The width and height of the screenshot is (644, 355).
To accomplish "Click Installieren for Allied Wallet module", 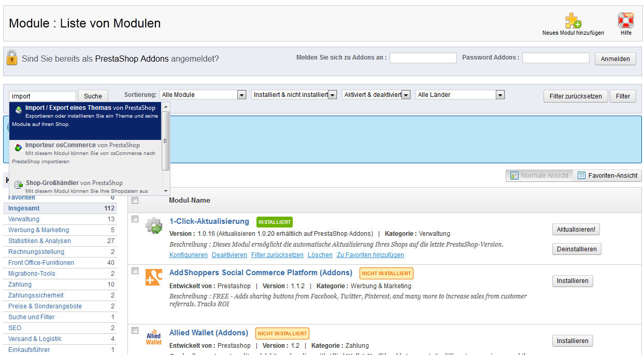I will click(573, 340).
